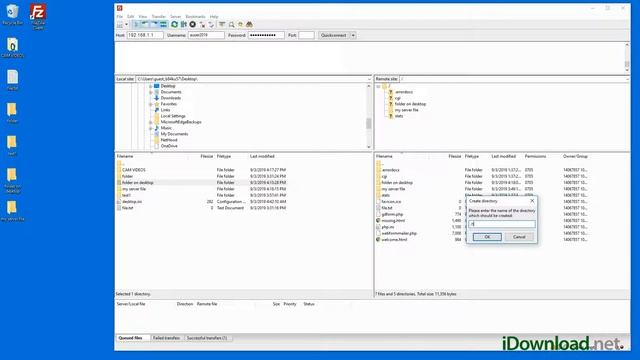Toggle processing of the transfer queue
Image resolution: width=640 pixels, height=360 pixels.
[184, 24]
